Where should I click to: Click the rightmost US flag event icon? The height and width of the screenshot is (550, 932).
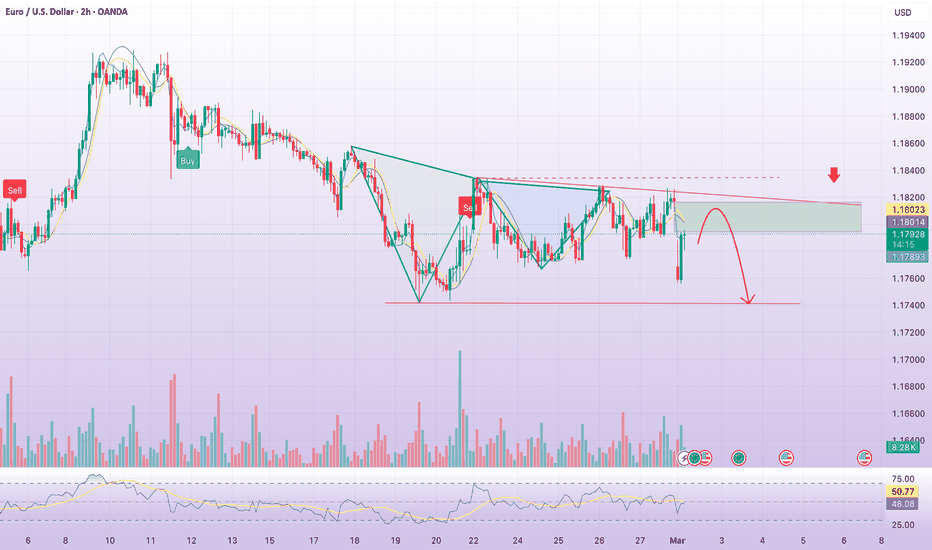click(864, 457)
